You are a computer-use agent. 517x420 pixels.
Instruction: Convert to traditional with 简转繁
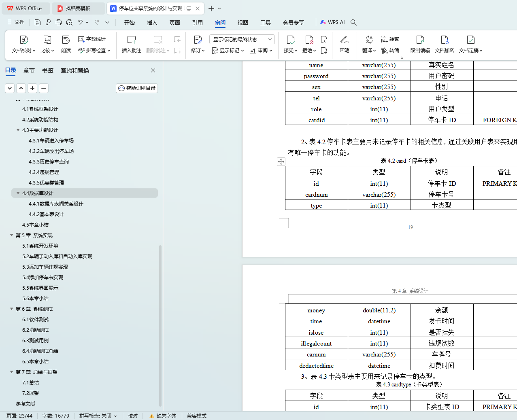point(390,39)
